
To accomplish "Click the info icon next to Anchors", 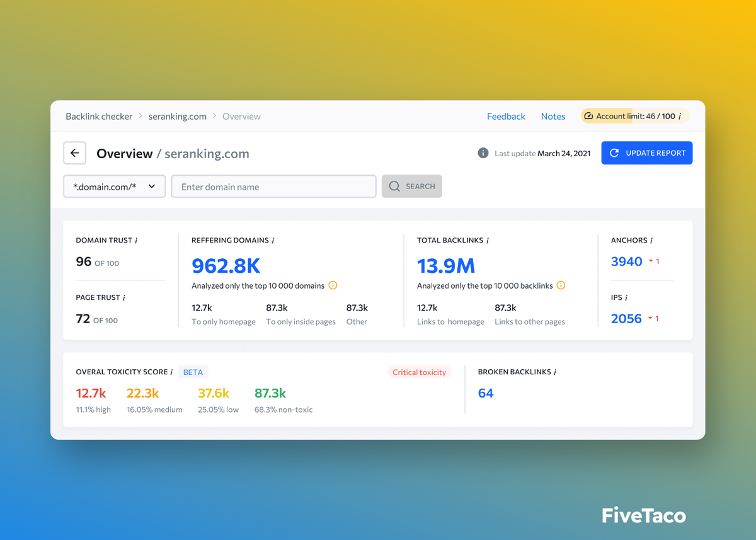I will pos(651,241).
